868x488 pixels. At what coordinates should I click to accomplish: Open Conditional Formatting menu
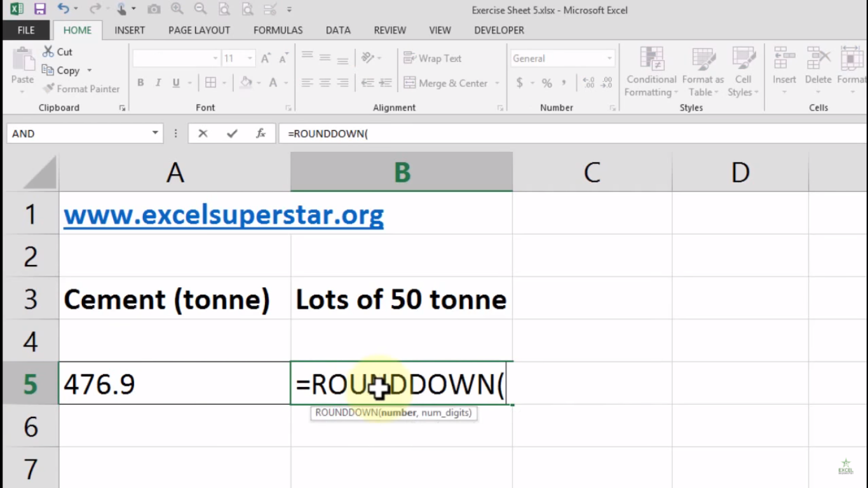[651, 72]
